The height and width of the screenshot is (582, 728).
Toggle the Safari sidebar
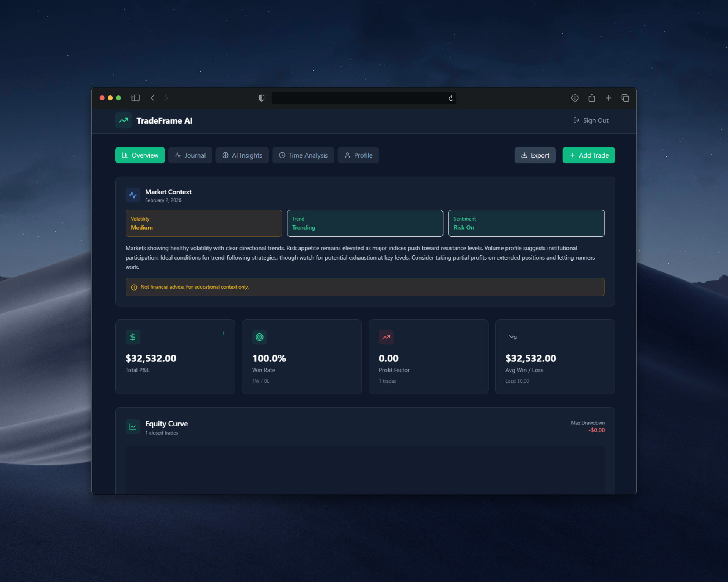[135, 98]
